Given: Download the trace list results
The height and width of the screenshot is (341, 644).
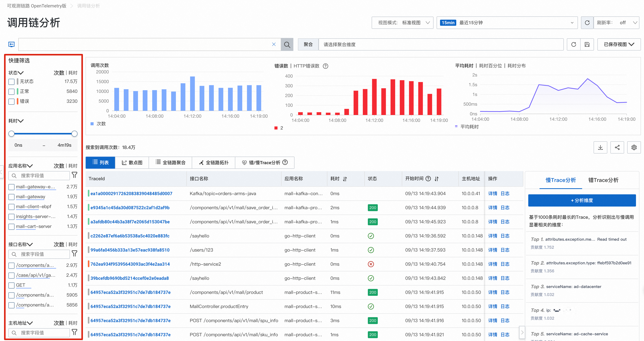Looking at the screenshot, I should click(x=600, y=147).
